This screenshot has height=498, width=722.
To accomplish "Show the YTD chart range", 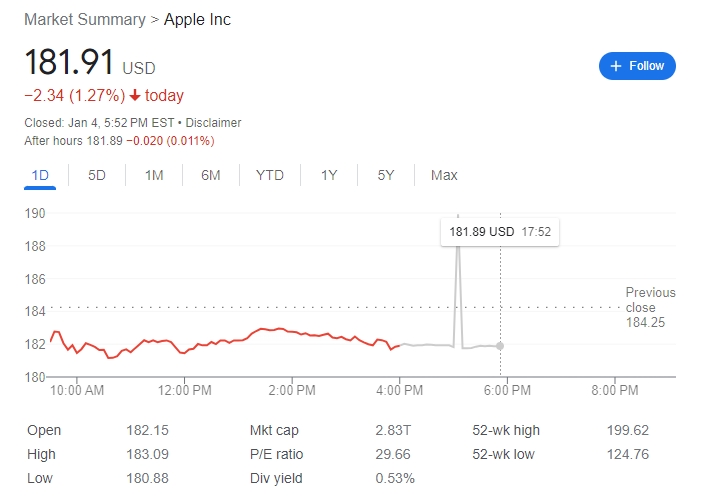I will point(270,175).
